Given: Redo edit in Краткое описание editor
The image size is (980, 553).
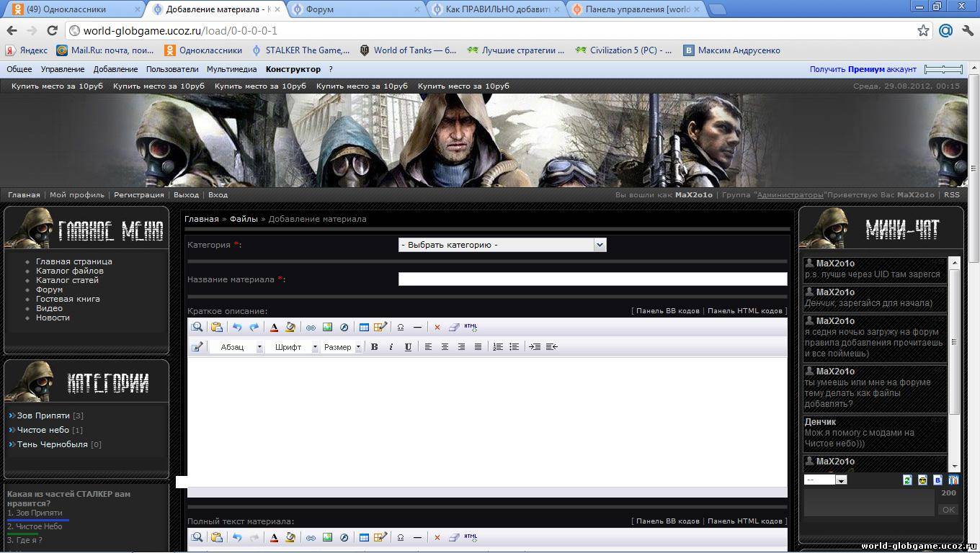Looking at the screenshot, I should [254, 327].
